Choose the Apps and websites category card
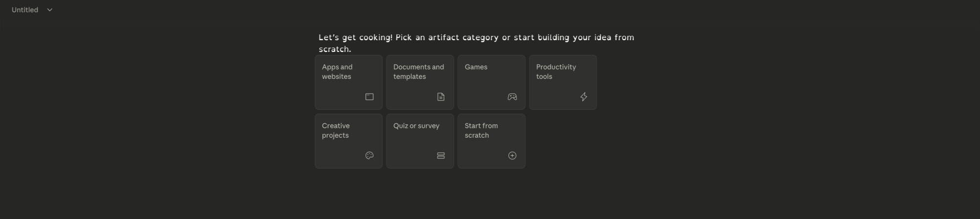Screen dimensions: 980x219 (x=349, y=82)
